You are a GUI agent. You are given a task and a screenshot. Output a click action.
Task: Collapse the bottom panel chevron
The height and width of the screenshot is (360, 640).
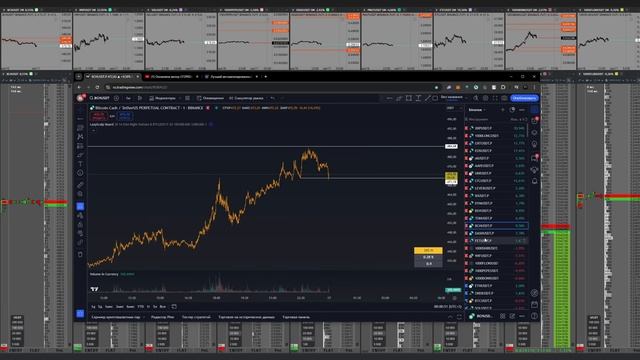(x=450, y=317)
